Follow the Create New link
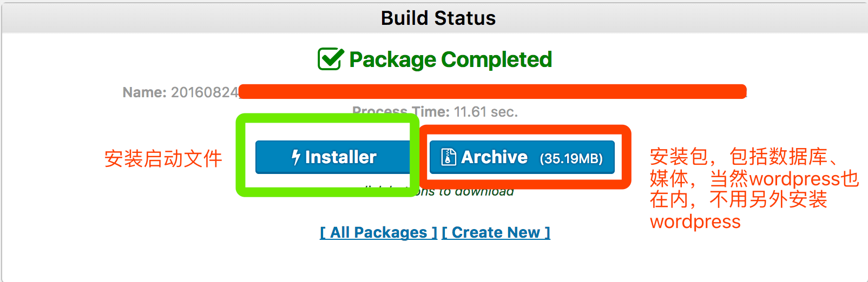 (496, 232)
